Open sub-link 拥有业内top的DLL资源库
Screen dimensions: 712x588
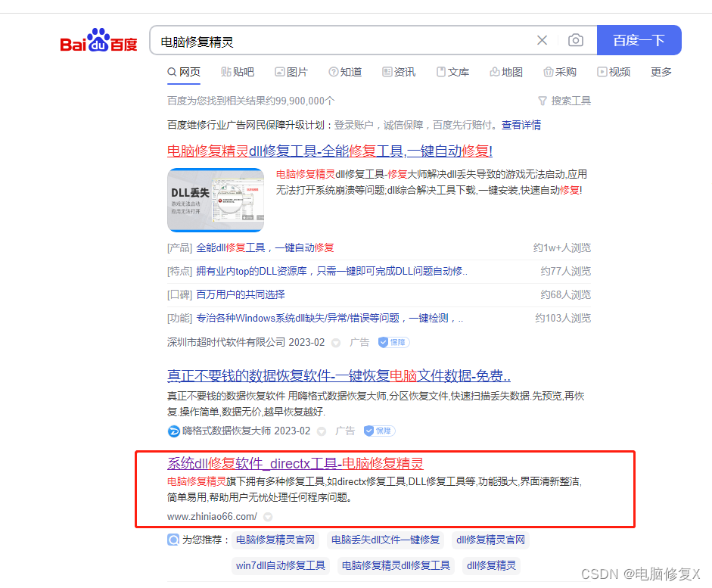331,272
